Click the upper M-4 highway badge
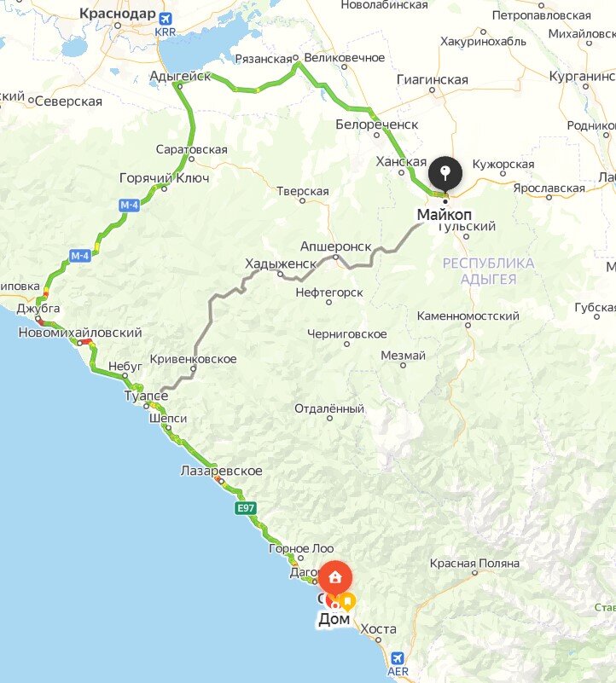 (x=130, y=205)
